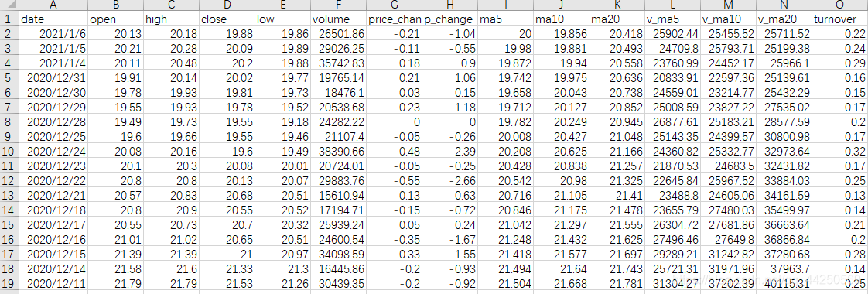Select row 19 header

tap(9, 283)
